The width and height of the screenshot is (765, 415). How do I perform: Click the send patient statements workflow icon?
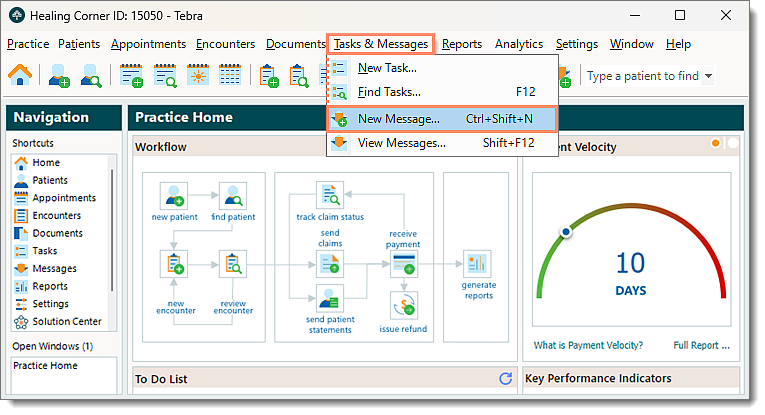(x=330, y=298)
